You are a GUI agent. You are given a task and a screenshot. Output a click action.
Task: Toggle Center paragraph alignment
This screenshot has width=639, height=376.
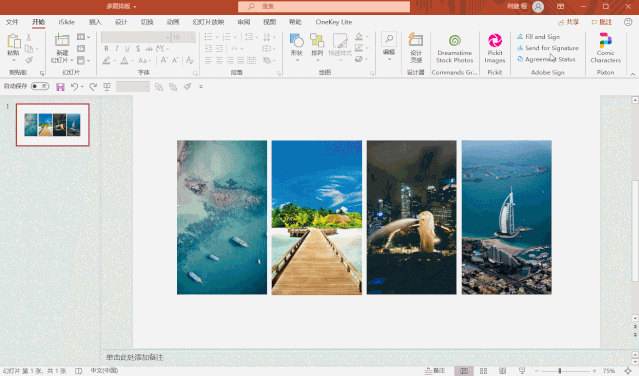pos(219,60)
